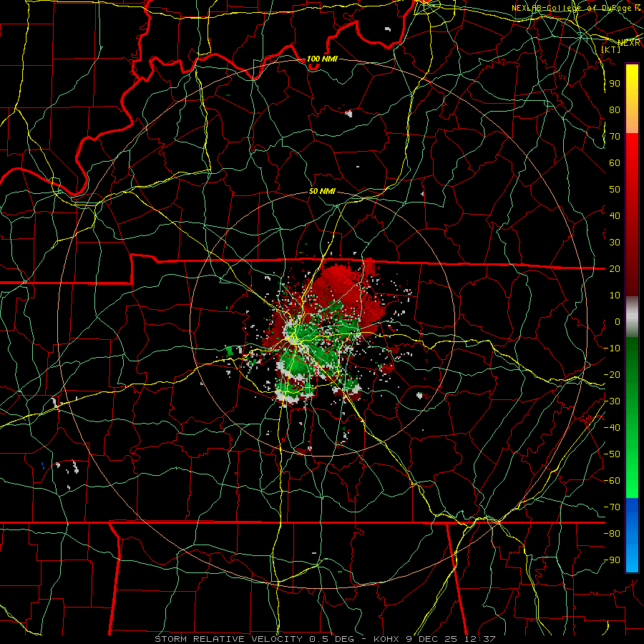Click "STORM RELATIVE VELOCITY" in the bottom caption
Viewport: 644px width, 644px height.
(x=229, y=639)
